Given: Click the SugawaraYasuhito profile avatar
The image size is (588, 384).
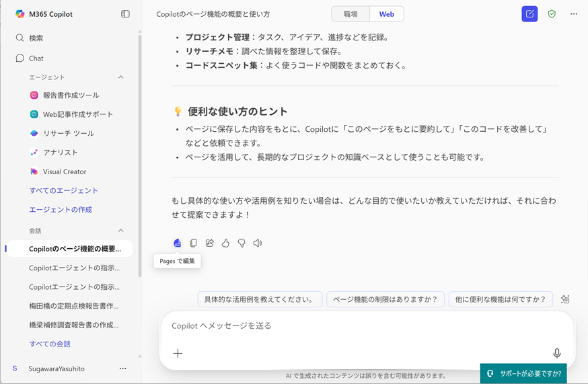Looking at the screenshot, I should (15, 369).
